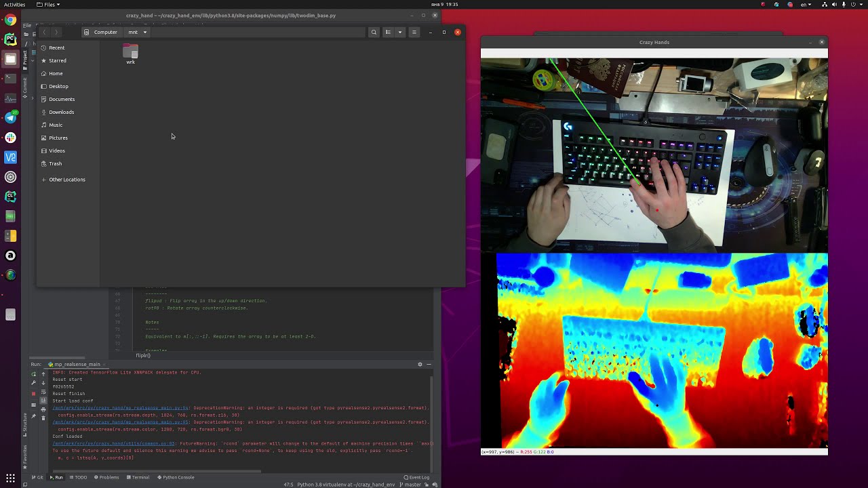Open Google Chrome from the dock

[10, 20]
